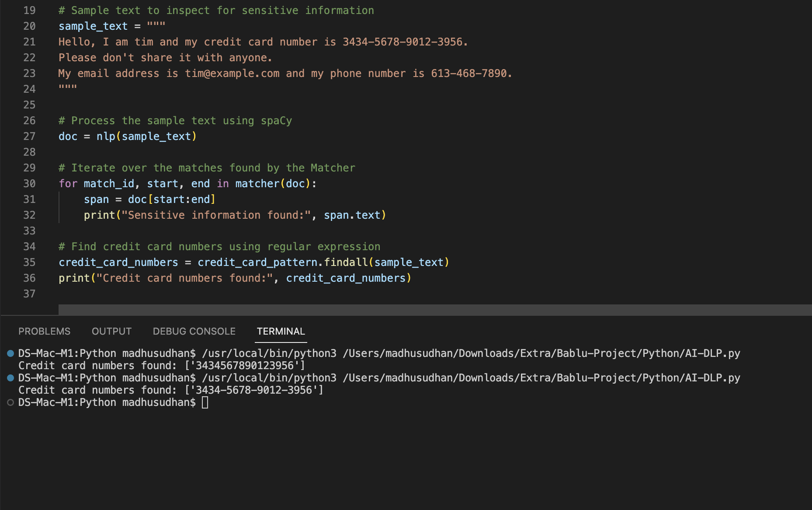Click terminal output ['3434-5678-9012-3956']
The width and height of the screenshot is (812, 510).
pos(254,390)
